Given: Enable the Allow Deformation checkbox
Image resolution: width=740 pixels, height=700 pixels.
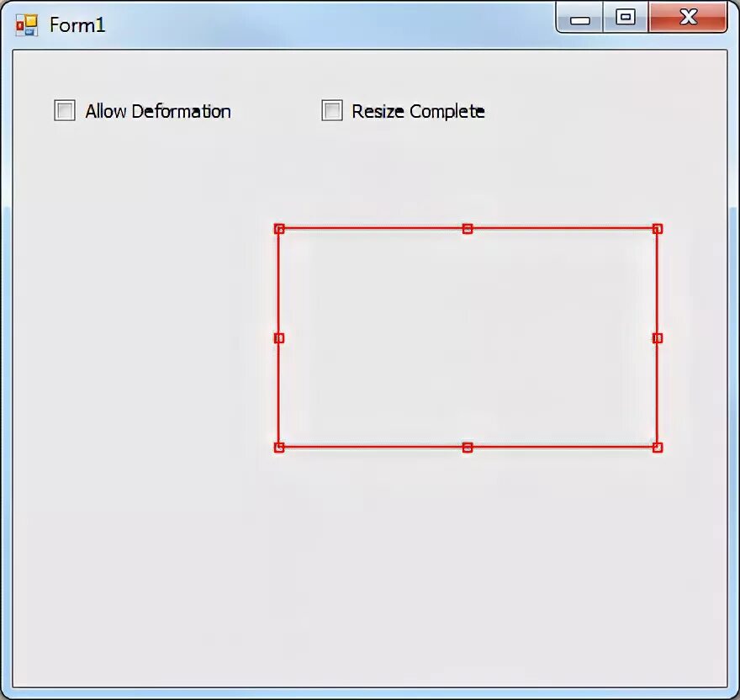Looking at the screenshot, I should click(x=65, y=110).
